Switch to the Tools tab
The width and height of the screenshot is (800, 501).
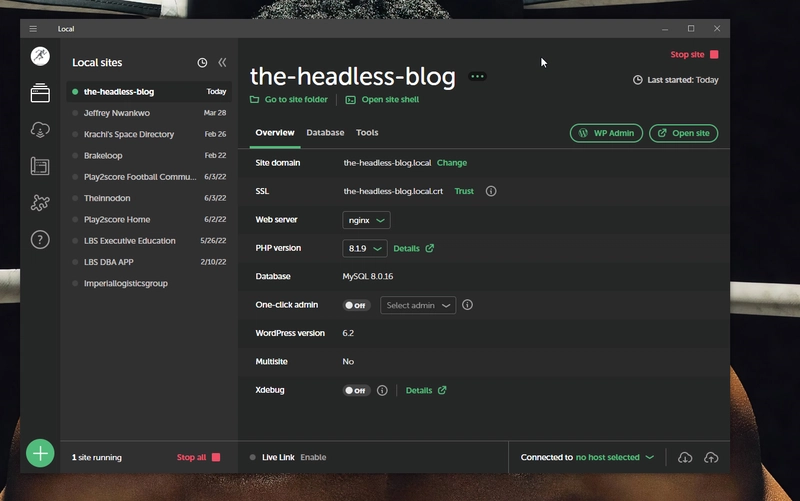[x=367, y=133]
